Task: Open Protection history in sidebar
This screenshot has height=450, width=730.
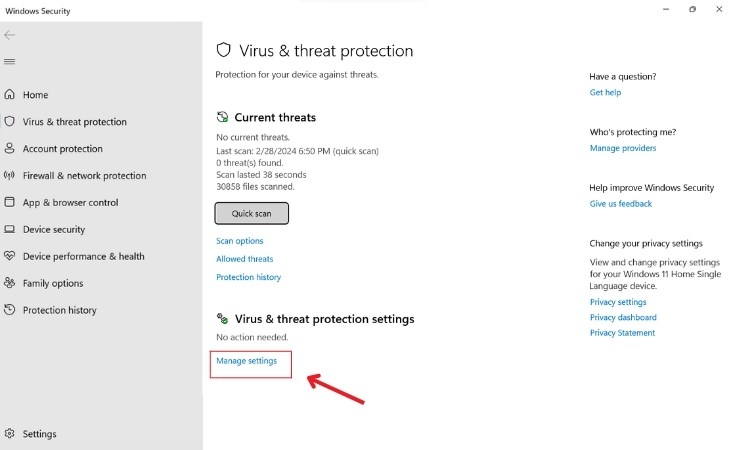Action: coord(59,311)
